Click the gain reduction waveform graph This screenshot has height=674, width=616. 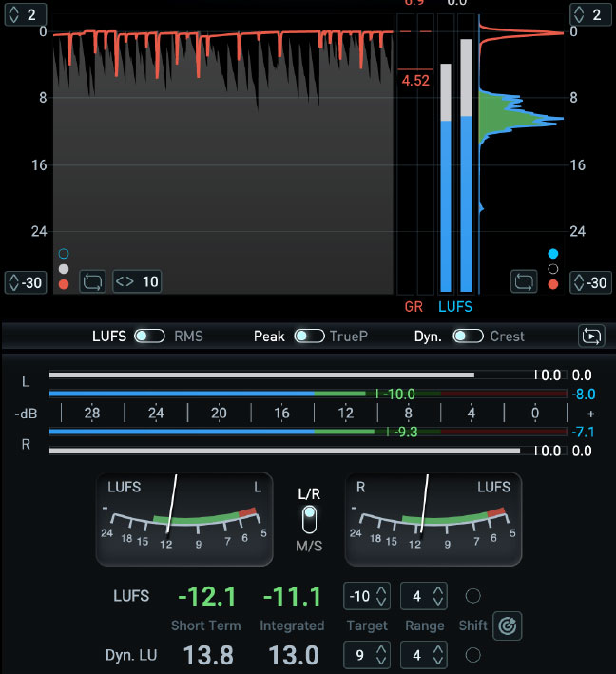click(x=223, y=155)
